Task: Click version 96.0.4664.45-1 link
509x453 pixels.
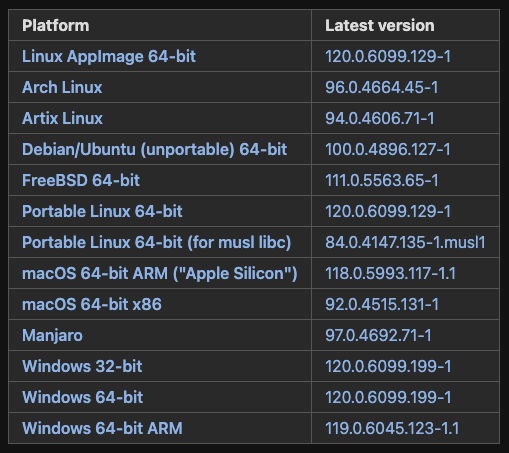Action: coord(381,87)
